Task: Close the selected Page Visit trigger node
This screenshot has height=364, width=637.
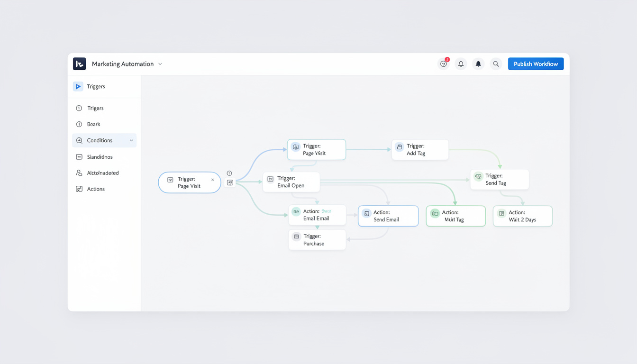Action: pos(212,180)
